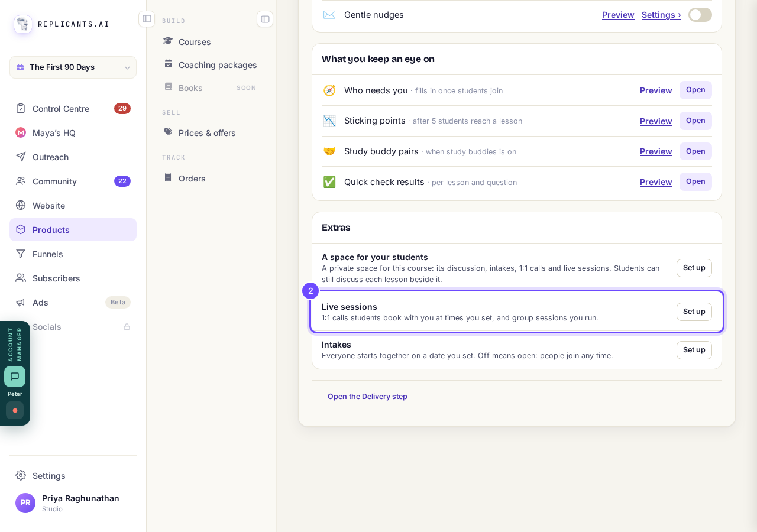This screenshot has width=757, height=532.
Task: Click the Control Centre 29 notifications badge
Action: click(x=122, y=108)
